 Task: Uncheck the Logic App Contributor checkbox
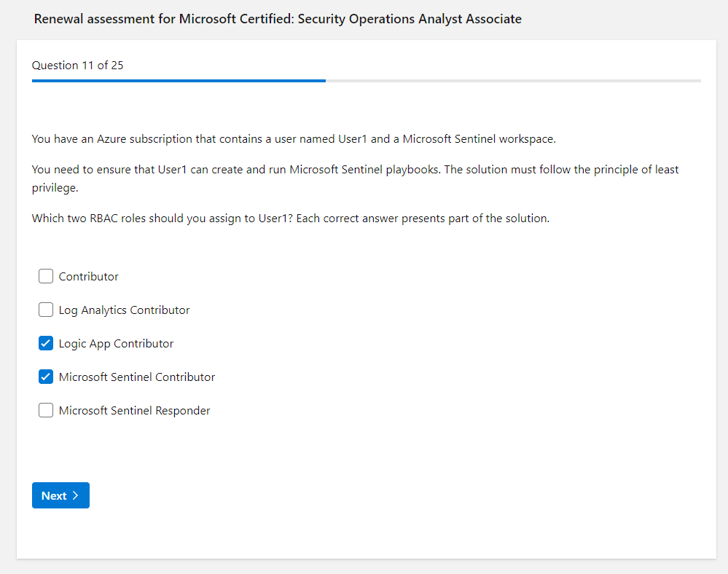[46, 343]
